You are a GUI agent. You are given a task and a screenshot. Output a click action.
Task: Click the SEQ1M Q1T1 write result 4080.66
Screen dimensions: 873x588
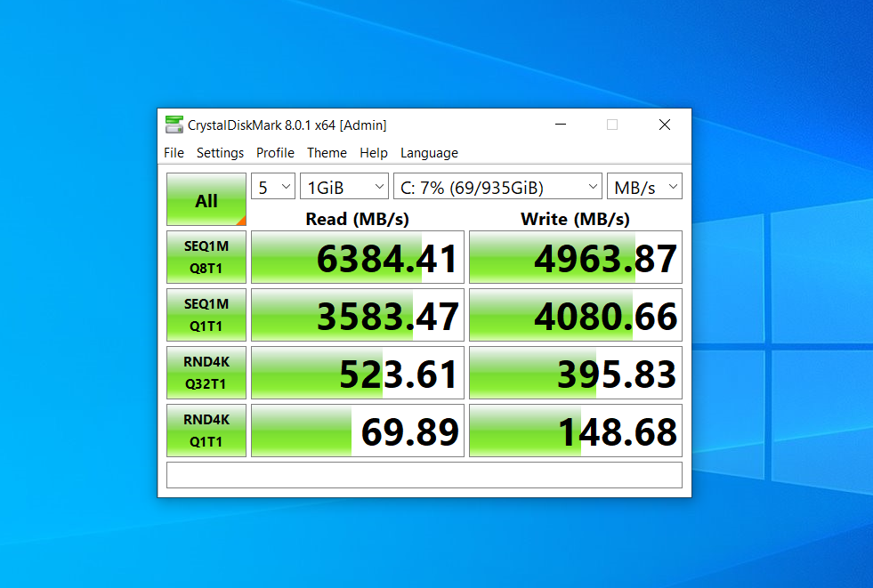(576, 315)
